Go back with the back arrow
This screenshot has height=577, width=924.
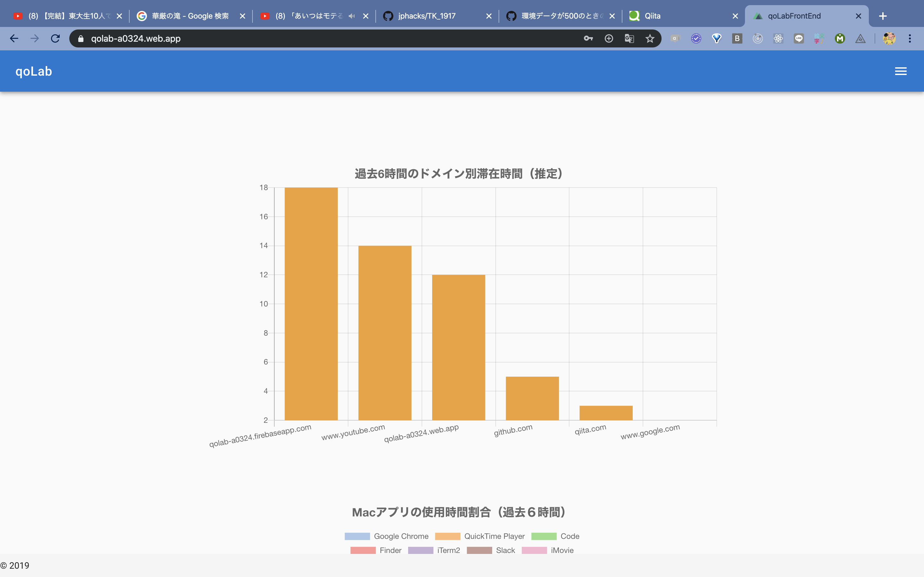pos(14,38)
